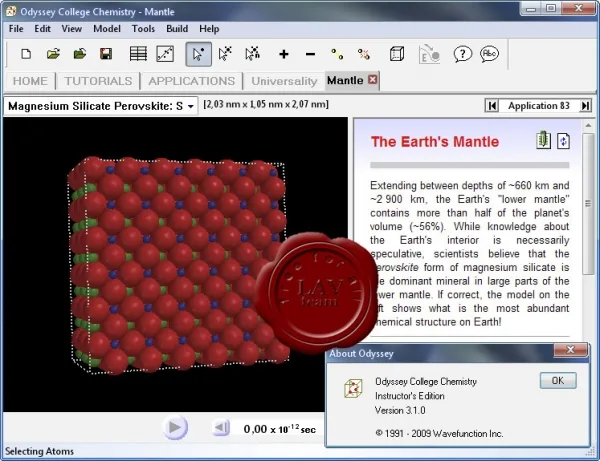Open the Build menu
The height and width of the screenshot is (461, 600).
point(177,29)
